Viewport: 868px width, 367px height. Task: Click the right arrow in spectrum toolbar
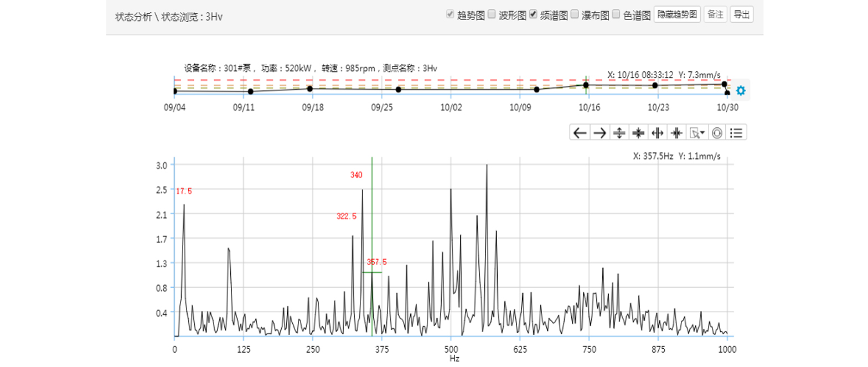click(600, 133)
